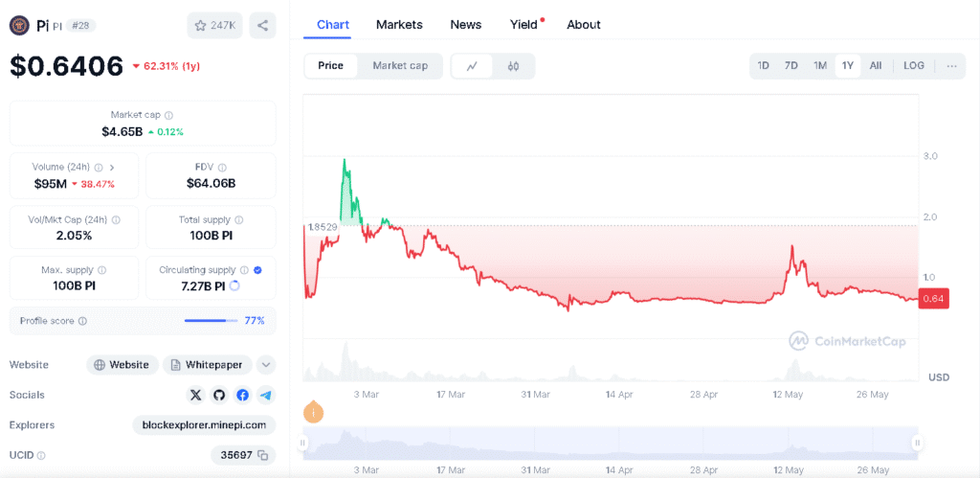This screenshot has height=478, width=980.
Task: Set chart range to 1Y
Action: pyautogui.click(x=848, y=66)
